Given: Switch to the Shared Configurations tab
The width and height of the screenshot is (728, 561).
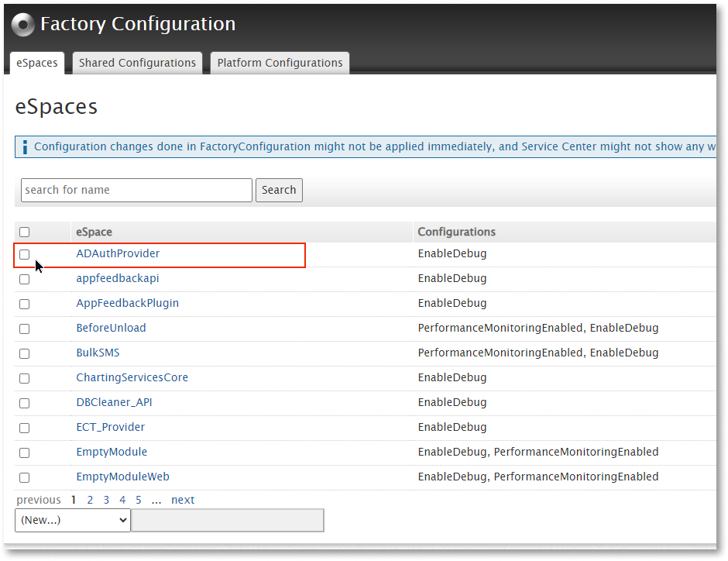Looking at the screenshot, I should [x=137, y=63].
